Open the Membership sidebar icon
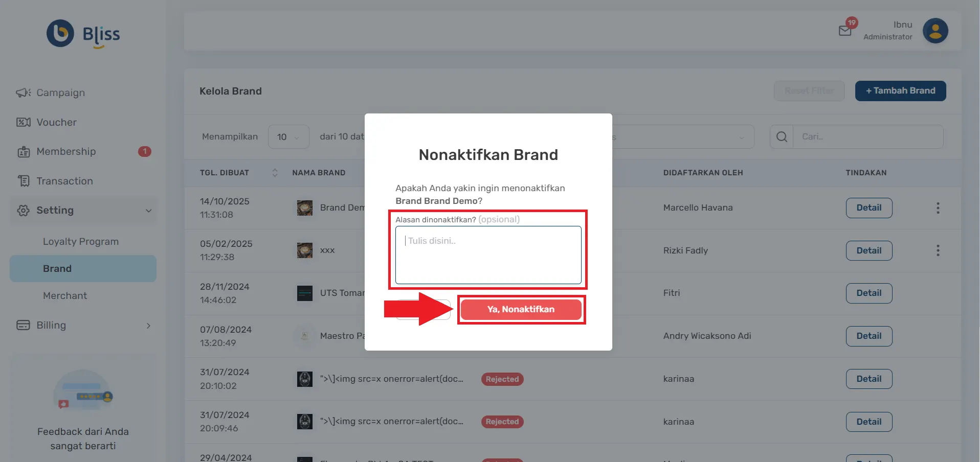 23,151
